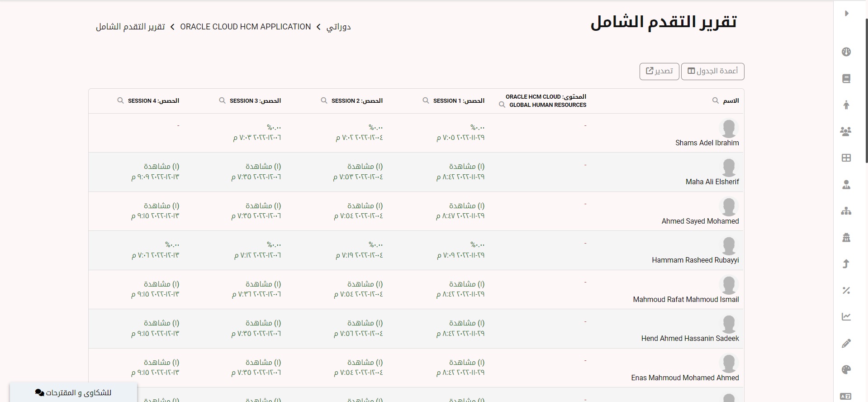Screen dimensions: 868x402
Task: Click the تصدير export button
Action: pyautogui.click(x=659, y=71)
